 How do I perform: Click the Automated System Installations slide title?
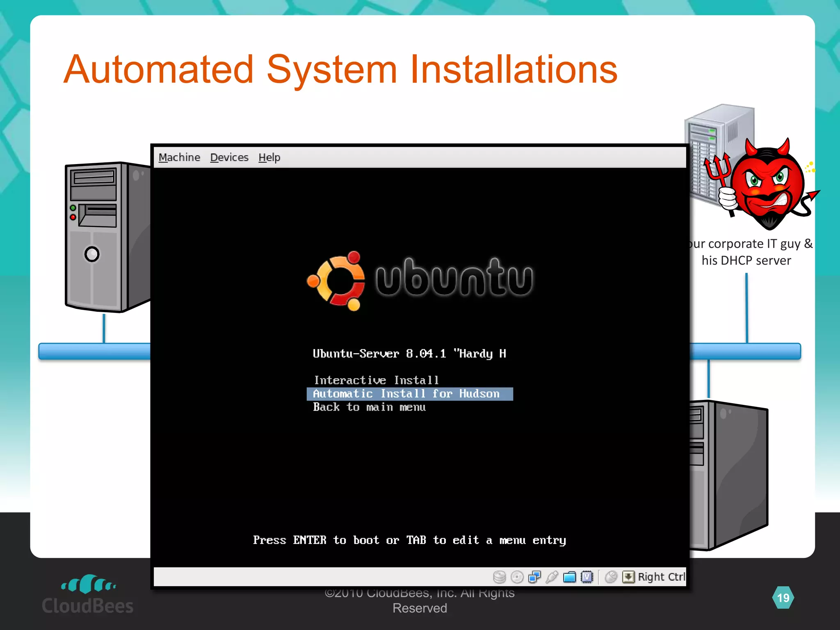[x=340, y=70]
